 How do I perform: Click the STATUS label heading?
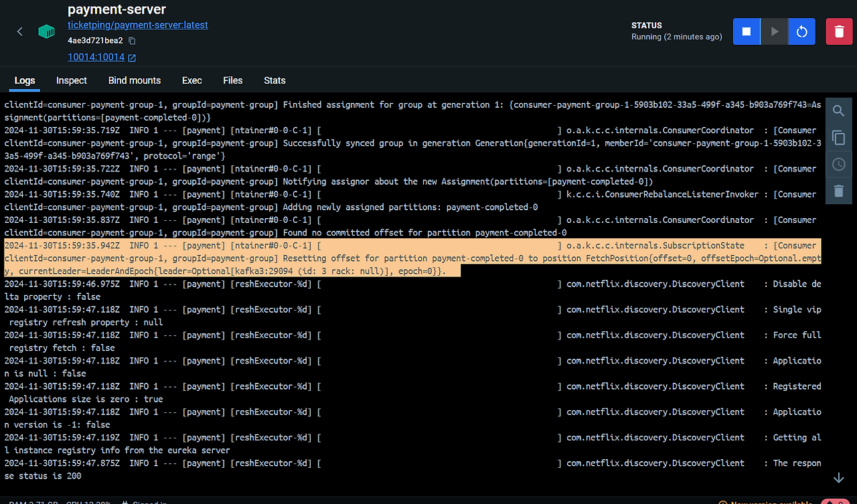point(647,25)
